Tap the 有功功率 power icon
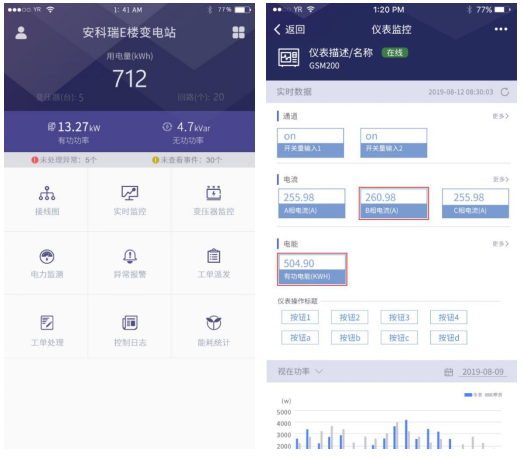This screenshot has width=523, height=458. point(51,127)
